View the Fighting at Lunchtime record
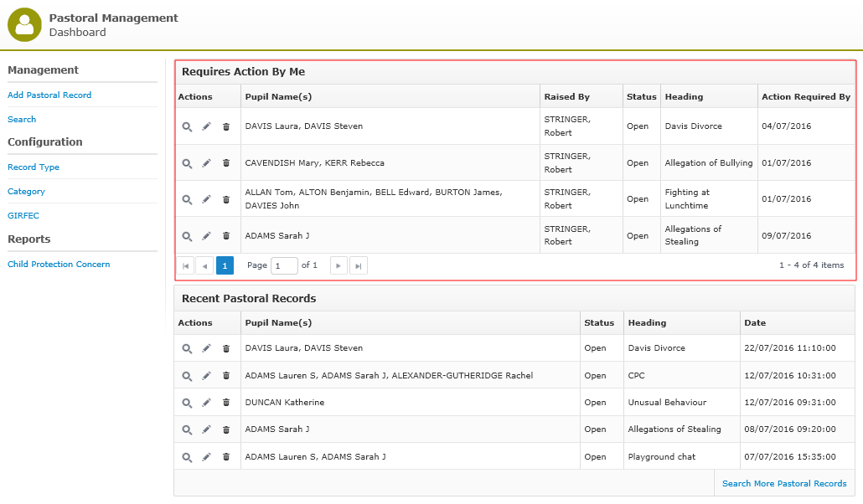The width and height of the screenshot is (863, 504). (187, 200)
